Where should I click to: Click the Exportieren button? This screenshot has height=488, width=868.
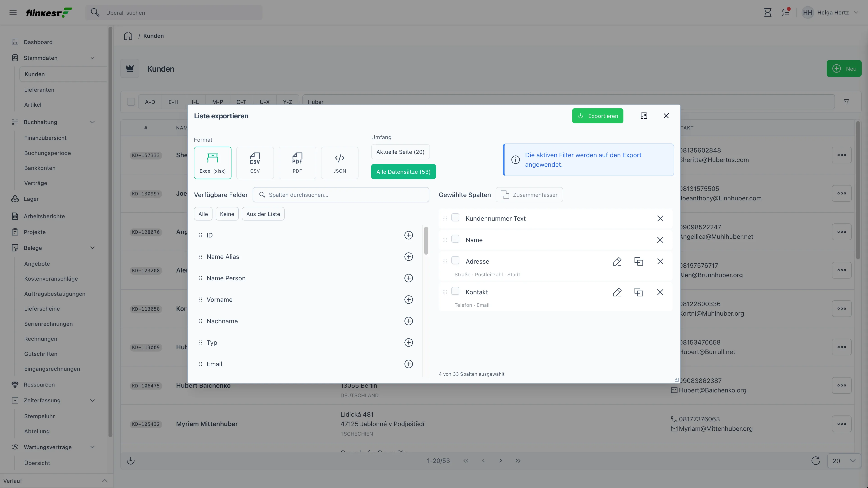597,116
